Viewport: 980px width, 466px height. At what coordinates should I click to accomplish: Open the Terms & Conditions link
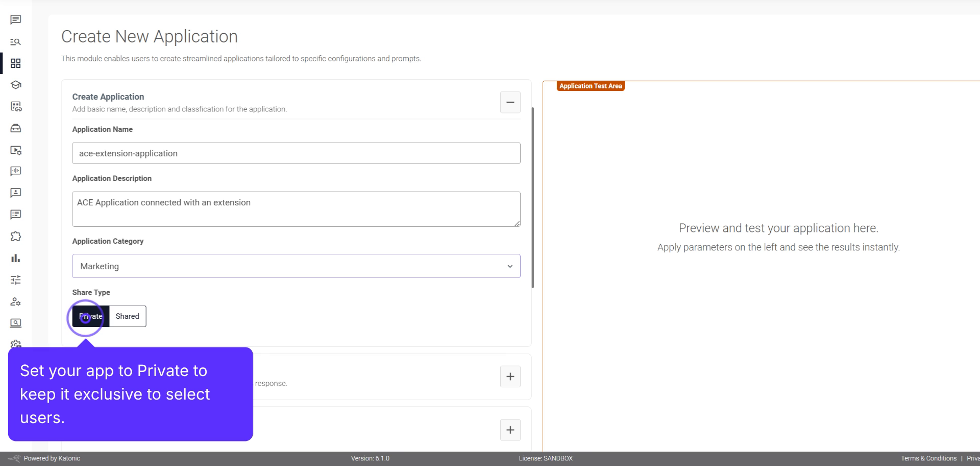pos(929,458)
